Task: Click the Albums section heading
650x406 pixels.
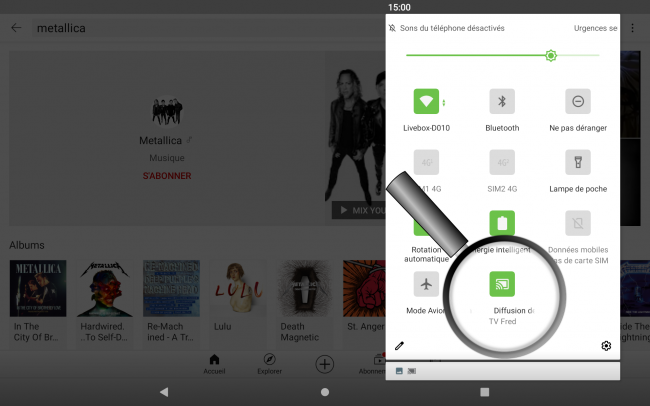Action: pyautogui.click(x=27, y=245)
